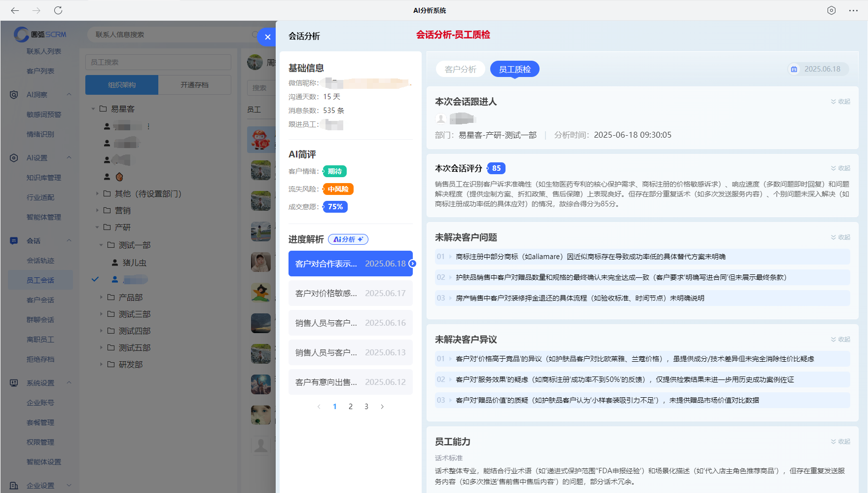
Task: Select the 客户对价格敏感 2025.06.17 entry
Action: [351, 293]
